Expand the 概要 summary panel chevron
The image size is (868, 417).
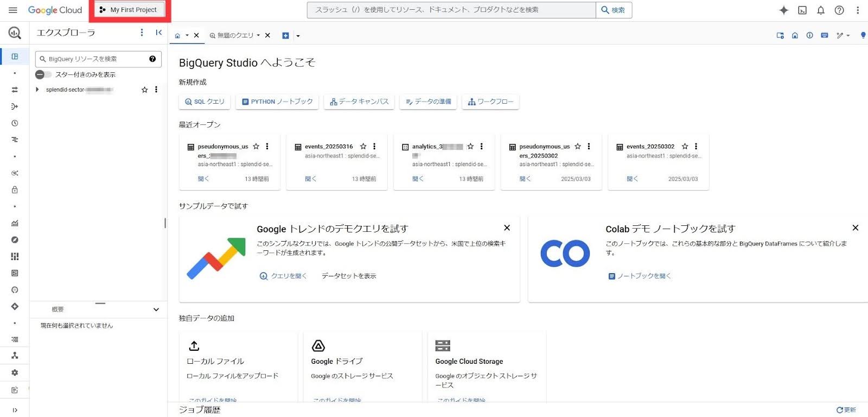tap(156, 309)
